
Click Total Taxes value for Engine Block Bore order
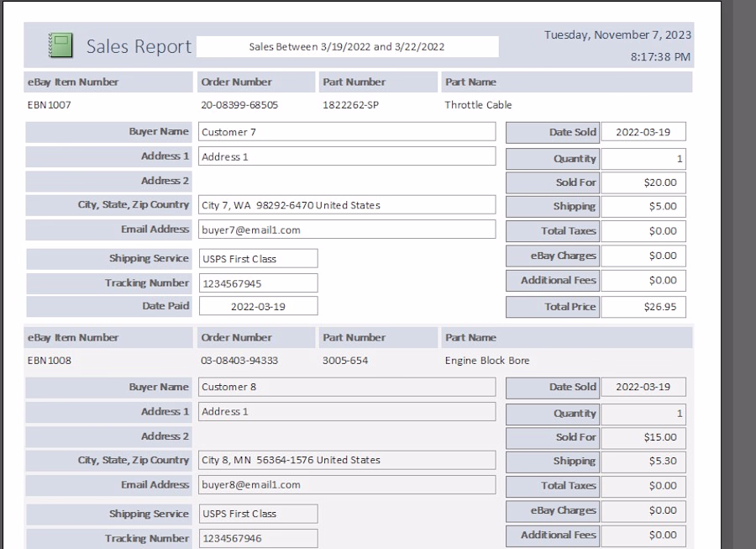[x=643, y=486]
